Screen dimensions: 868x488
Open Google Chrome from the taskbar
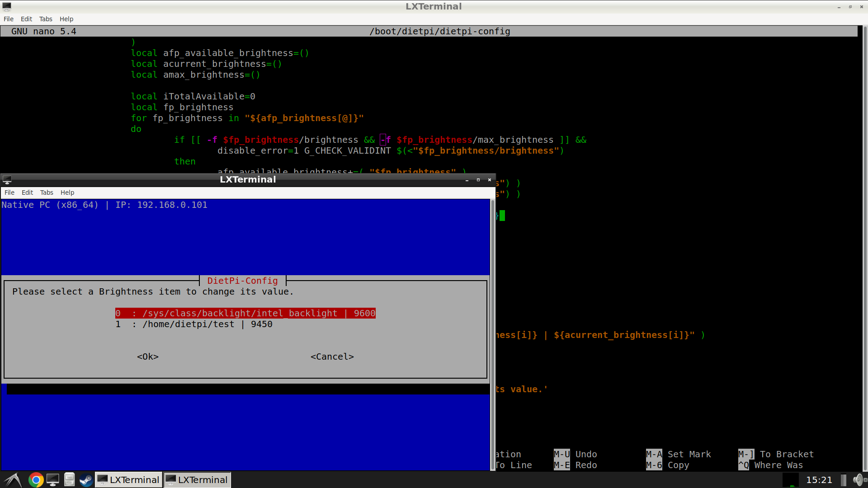36,480
